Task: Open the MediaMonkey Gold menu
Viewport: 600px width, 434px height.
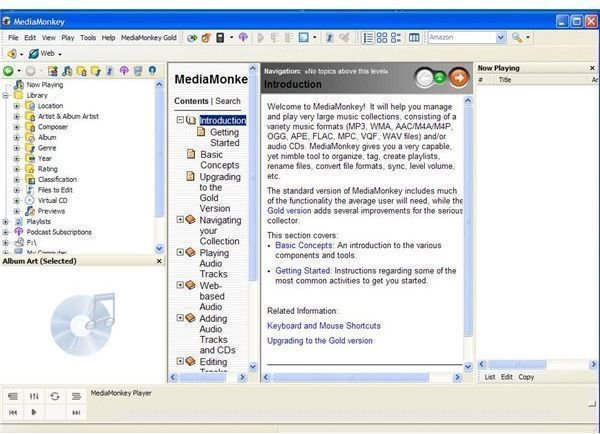Action: point(149,38)
